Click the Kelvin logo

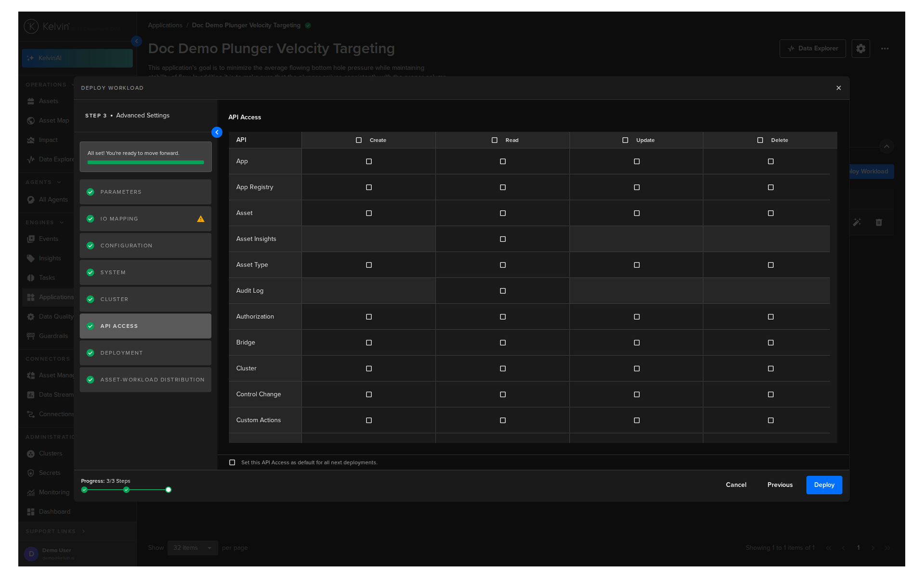pos(47,26)
